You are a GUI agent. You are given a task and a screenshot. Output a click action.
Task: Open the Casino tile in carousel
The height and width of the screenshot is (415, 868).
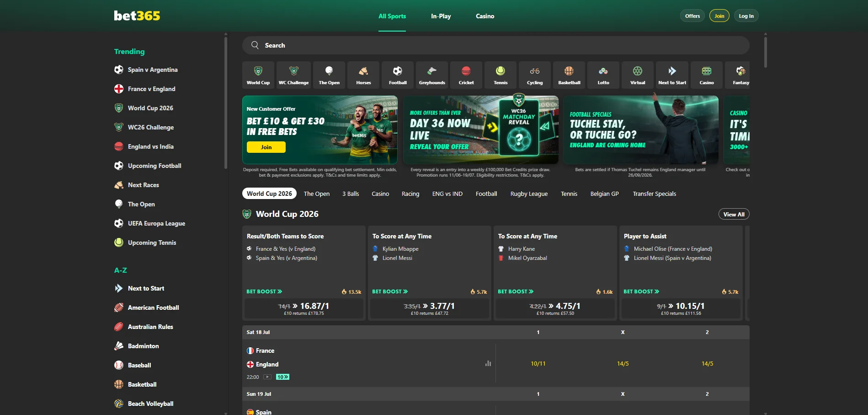pyautogui.click(x=707, y=75)
